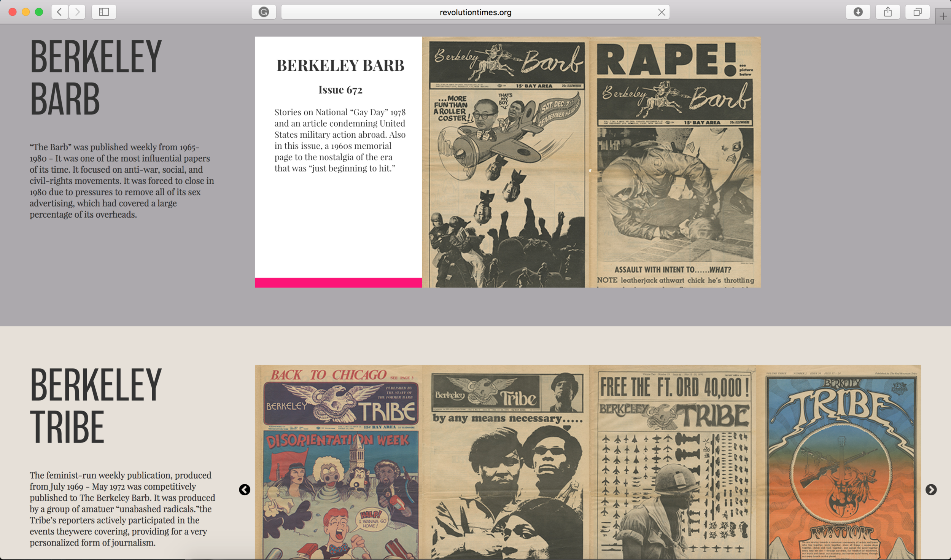Open the downloads icon
951x560 pixels.
(x=858, y=12)
